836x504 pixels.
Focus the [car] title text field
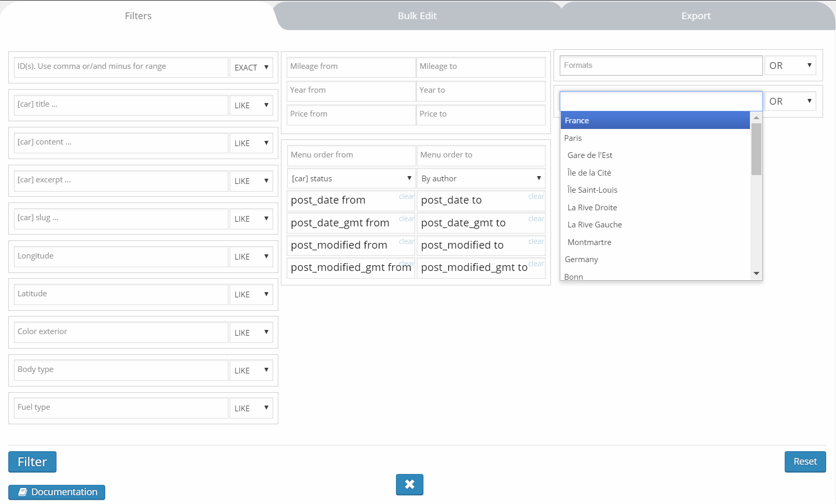pyautogui.click(x=121, y=105)
